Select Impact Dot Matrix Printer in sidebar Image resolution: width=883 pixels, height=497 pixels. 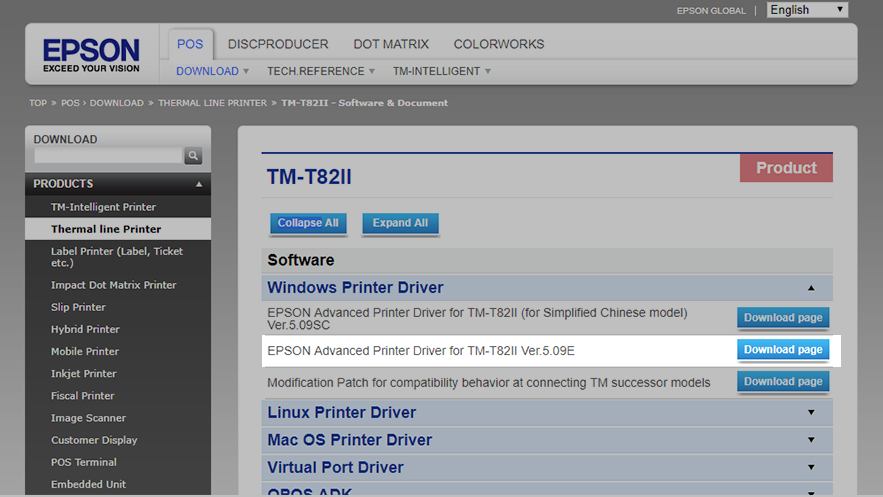tap(113, 285)
